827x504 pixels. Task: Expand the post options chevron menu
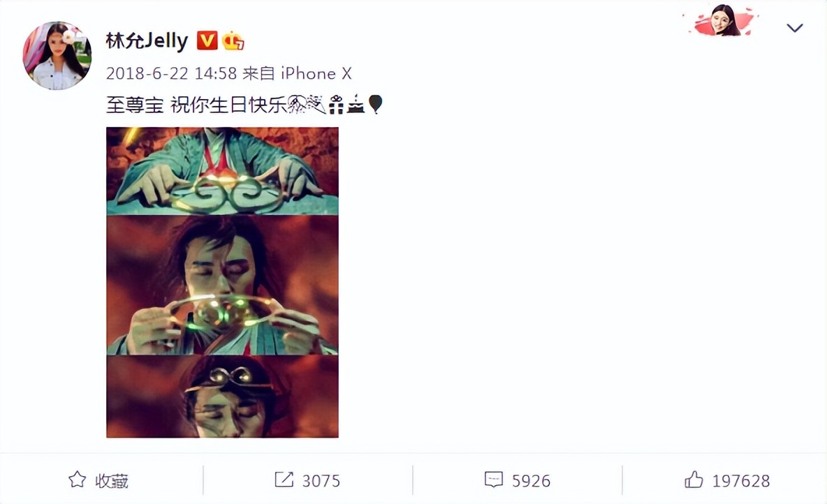tap(794, 27)
